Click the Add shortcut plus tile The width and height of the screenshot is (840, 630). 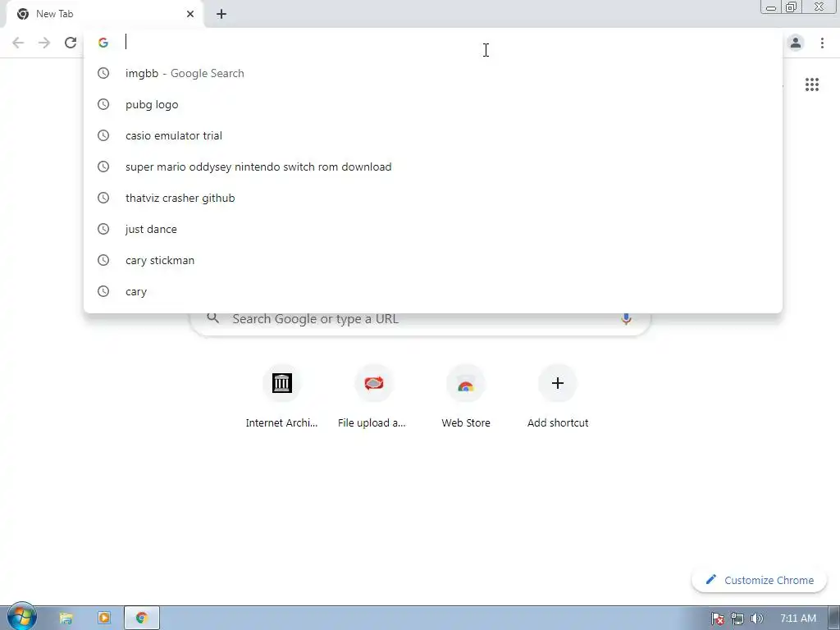coord(558,396)
